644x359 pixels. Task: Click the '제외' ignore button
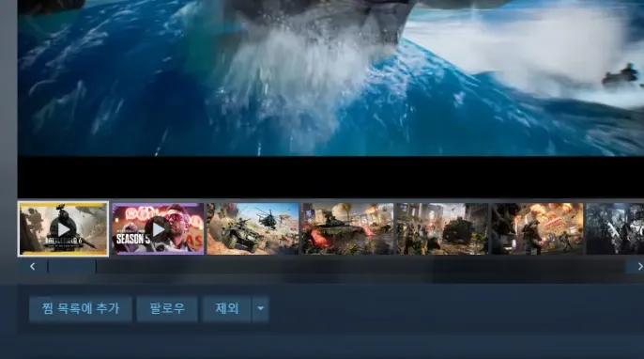(x=227, y=308)
